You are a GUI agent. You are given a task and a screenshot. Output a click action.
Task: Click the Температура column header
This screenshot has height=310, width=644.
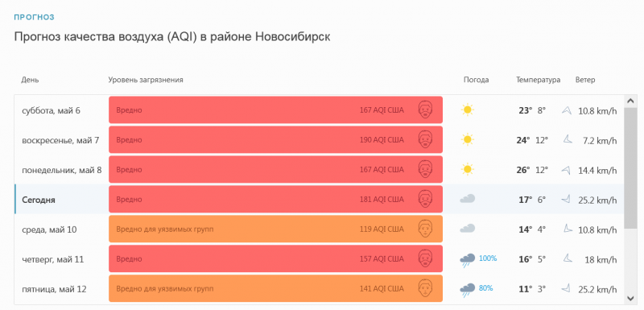538,80
